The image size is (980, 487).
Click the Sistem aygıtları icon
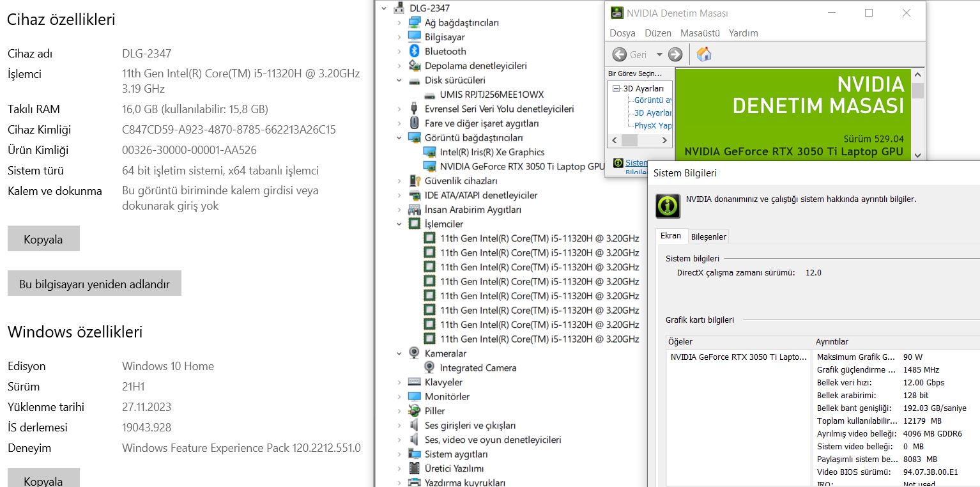[415, 454]
